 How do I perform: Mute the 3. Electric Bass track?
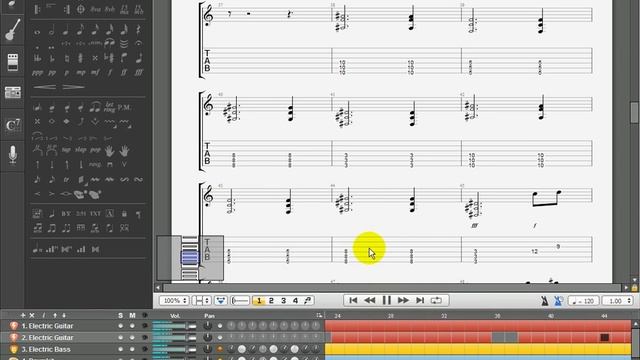click(x=132, y=349)
